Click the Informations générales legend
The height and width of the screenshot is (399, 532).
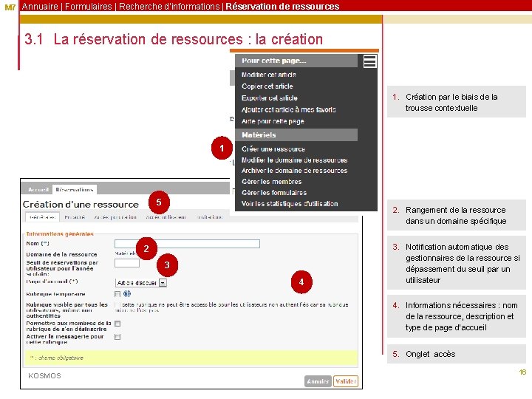(60, 233)
